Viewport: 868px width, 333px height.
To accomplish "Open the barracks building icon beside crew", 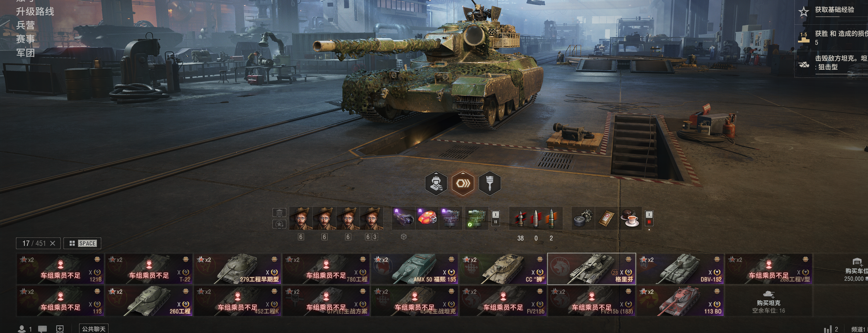I will click(279, 212).
